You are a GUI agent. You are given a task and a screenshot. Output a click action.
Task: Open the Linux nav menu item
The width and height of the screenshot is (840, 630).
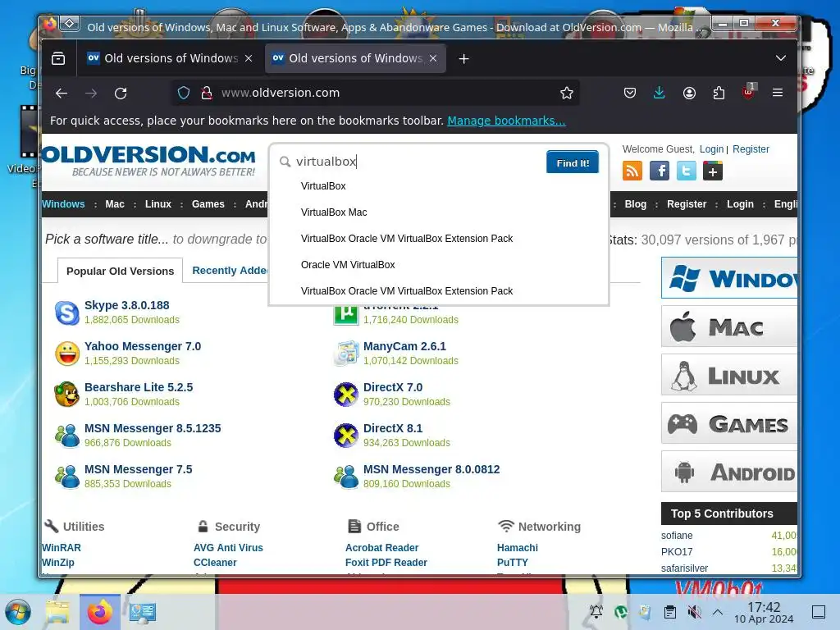(x=158, y=204)
